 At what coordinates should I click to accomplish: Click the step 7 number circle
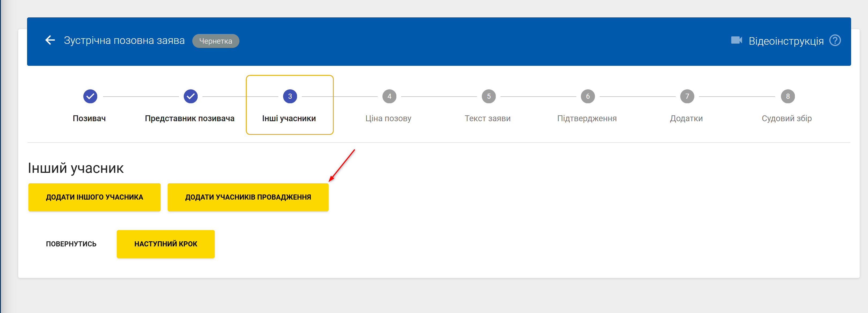click(x=687, y=97)
